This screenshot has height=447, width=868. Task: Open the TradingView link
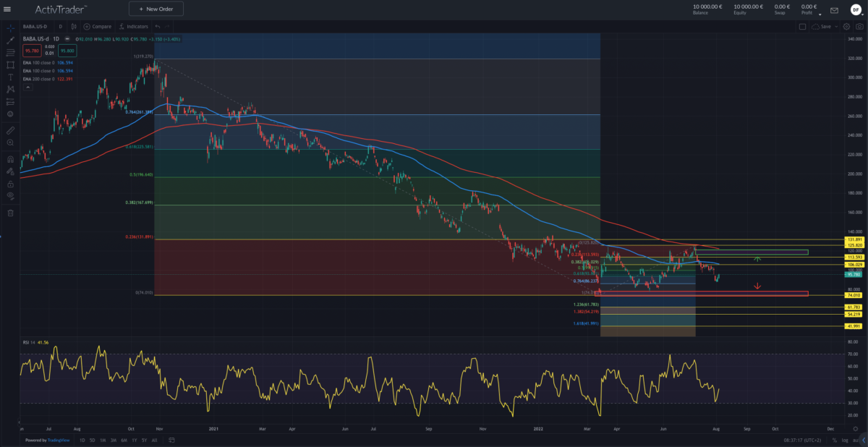pos(59,440)
